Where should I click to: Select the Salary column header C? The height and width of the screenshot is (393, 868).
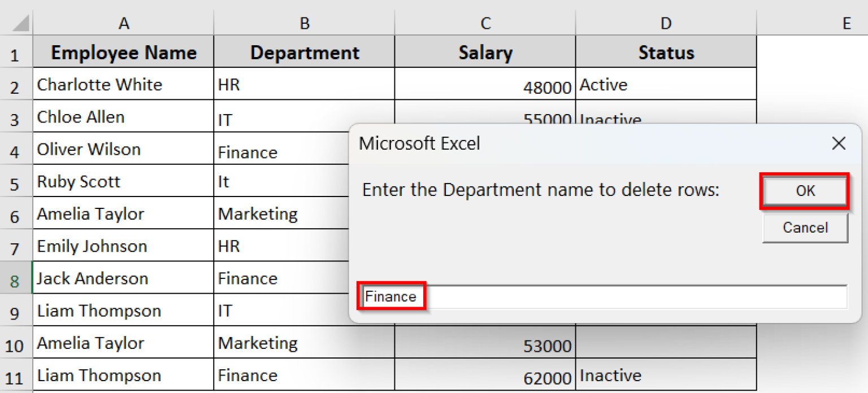coord(485,23)
